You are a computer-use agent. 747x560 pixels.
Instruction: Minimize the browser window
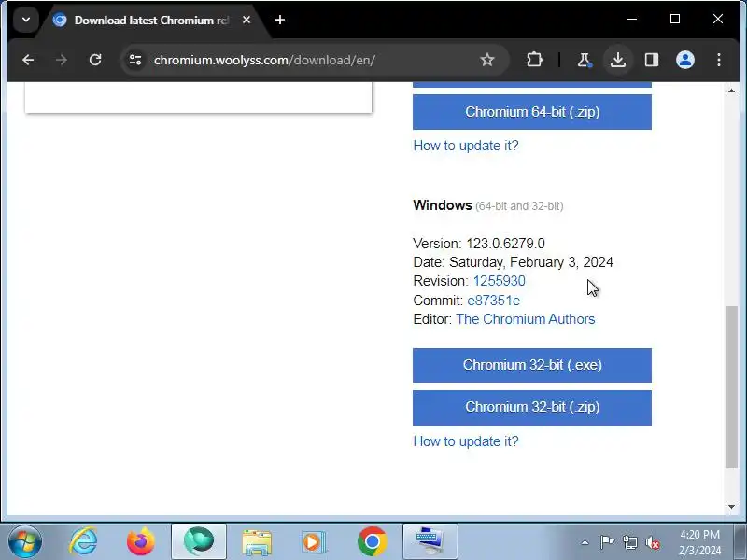click(632, 19)
